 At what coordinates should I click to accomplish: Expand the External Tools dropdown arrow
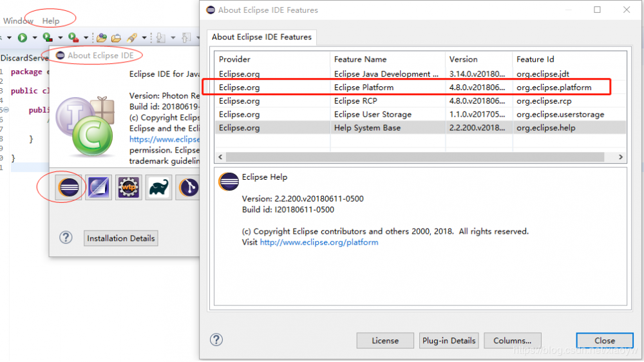84,38
